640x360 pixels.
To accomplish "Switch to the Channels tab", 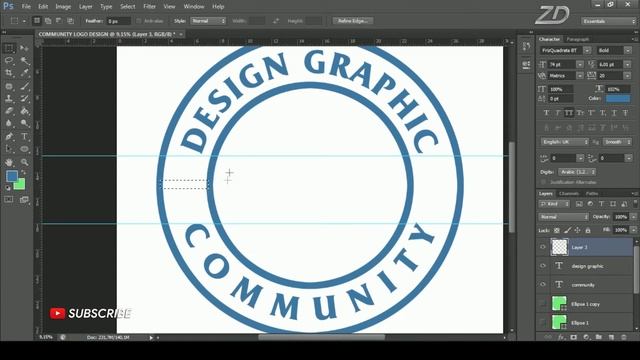I will [569, 193].
